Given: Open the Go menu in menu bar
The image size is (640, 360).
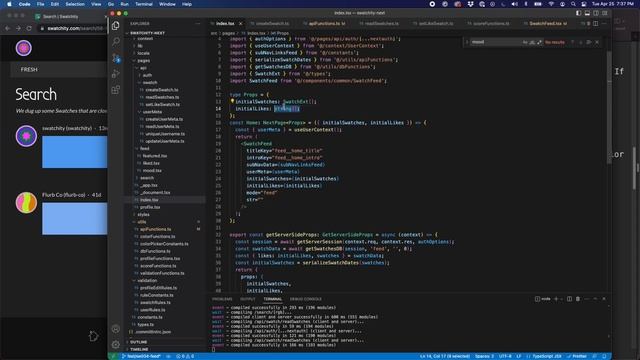Looking at the screenshot, I should point(111,4).
